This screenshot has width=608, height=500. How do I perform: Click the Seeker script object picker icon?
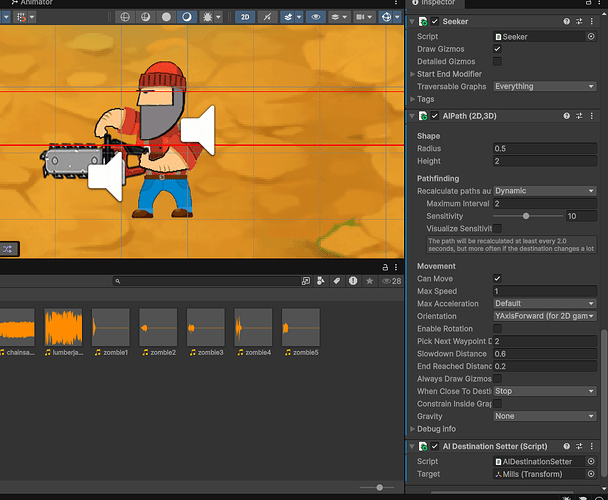pos(591,36)
